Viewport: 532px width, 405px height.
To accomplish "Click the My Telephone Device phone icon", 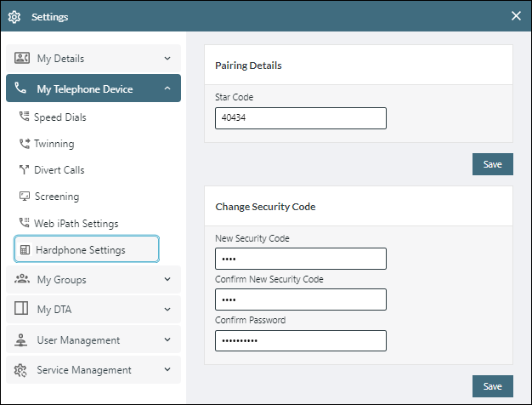I will (21, 88).
